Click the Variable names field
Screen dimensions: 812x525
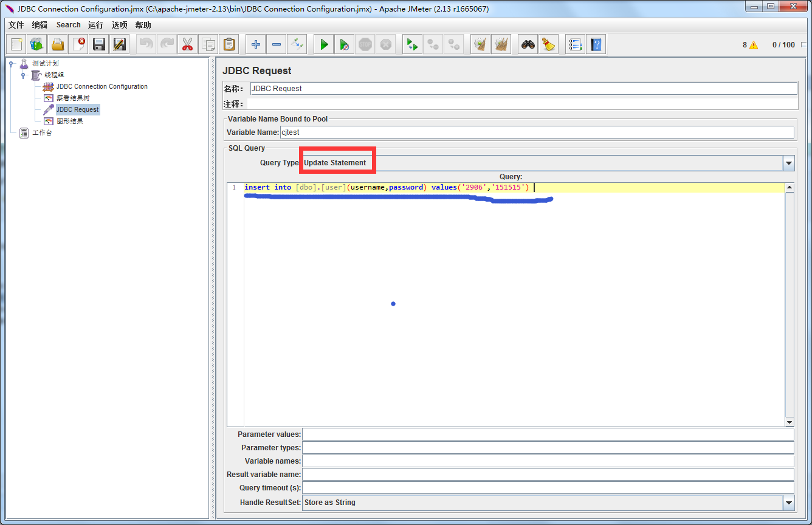pyautogui.click(x=548, y=461)
